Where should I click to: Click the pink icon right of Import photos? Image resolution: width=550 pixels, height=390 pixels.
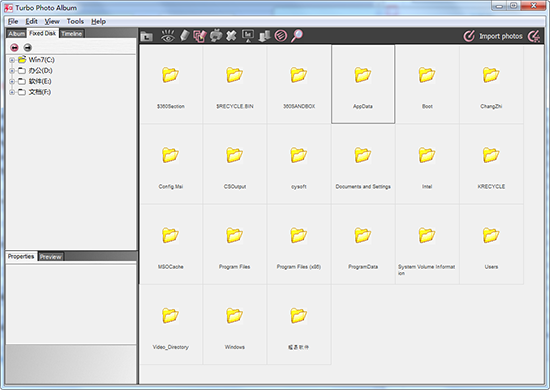tap(534, 36)
